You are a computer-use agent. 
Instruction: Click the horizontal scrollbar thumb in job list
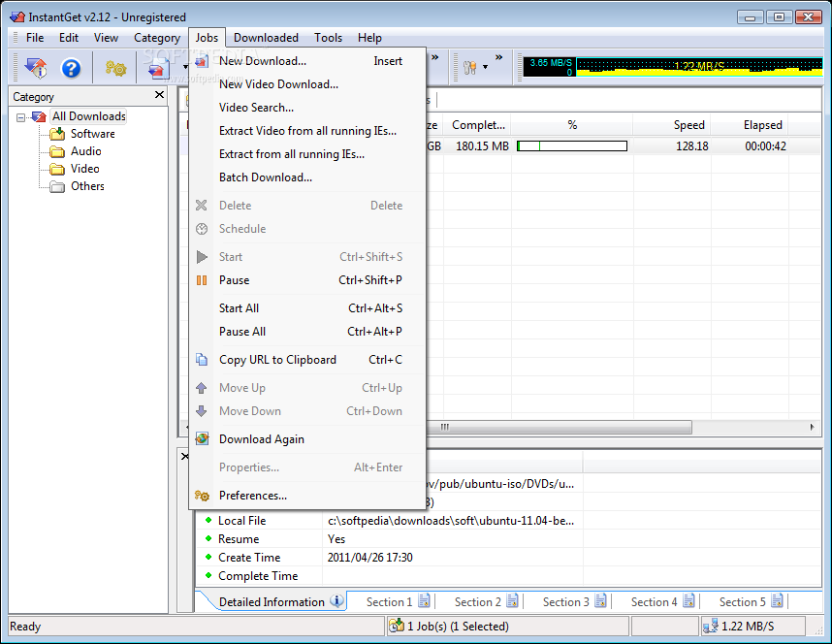tap(559, 428)
